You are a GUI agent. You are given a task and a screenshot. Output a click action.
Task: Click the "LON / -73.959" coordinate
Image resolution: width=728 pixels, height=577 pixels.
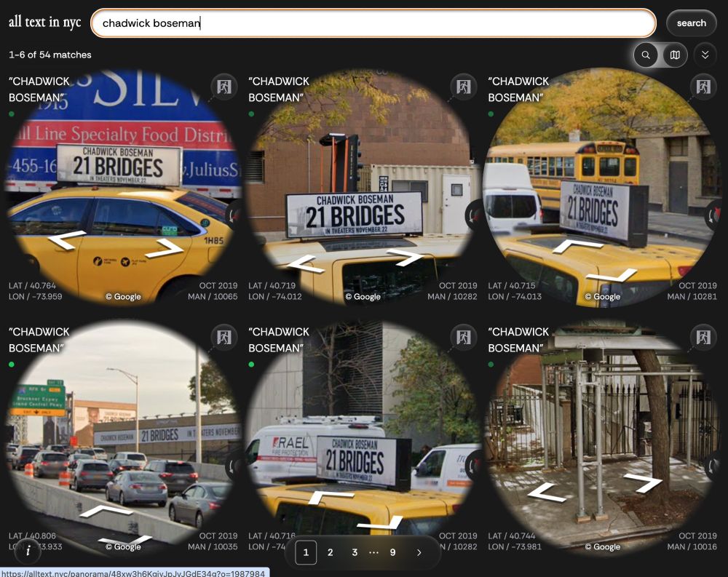pos(35,297)
